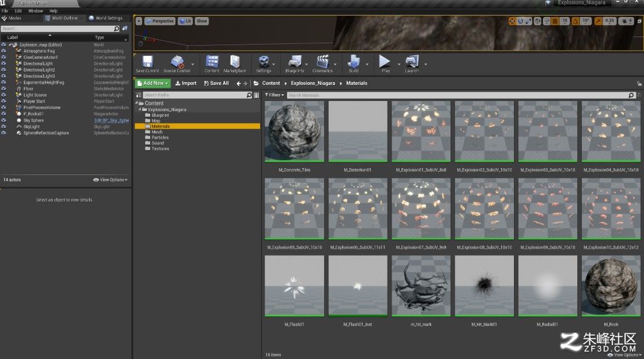Click the search icon in Search Materials field

tap(631, 95)
